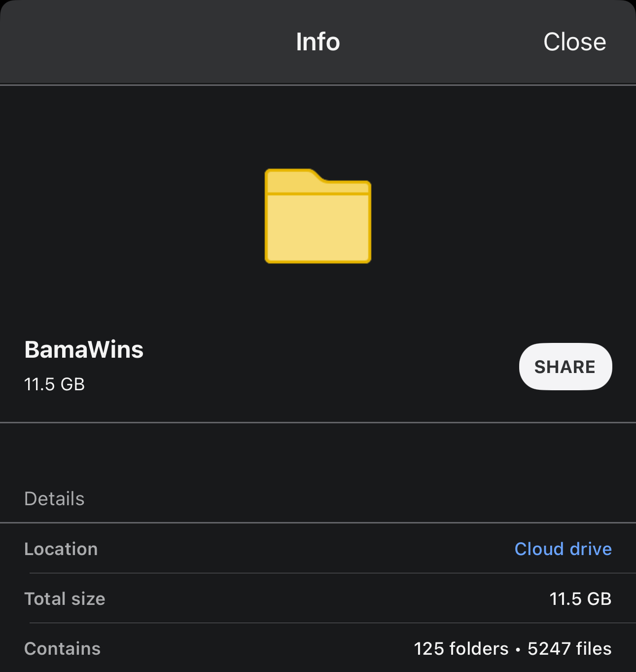Tap the Contains row label
The image size is (636, 672).
(x=63, y=648)
